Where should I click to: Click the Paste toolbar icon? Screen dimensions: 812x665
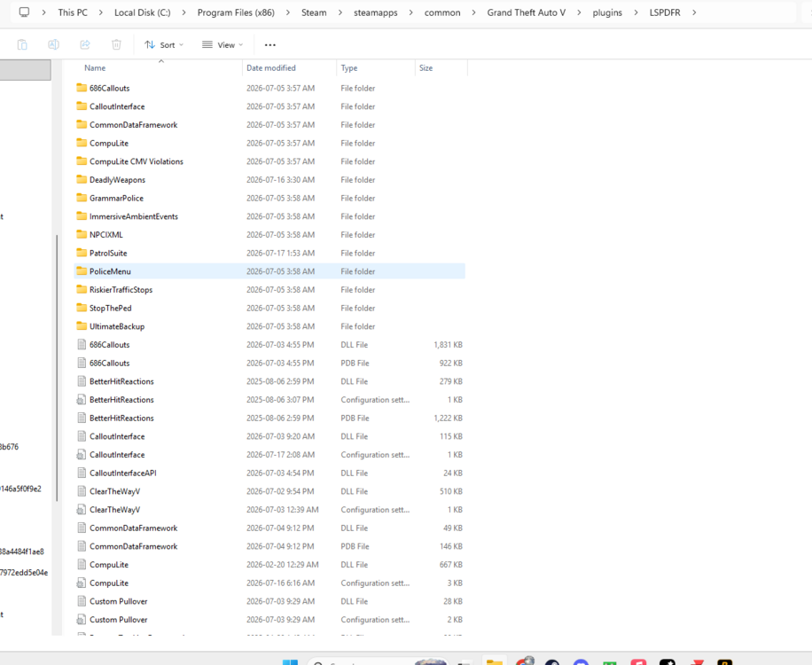pyautogui.click(x=22, y=45)
